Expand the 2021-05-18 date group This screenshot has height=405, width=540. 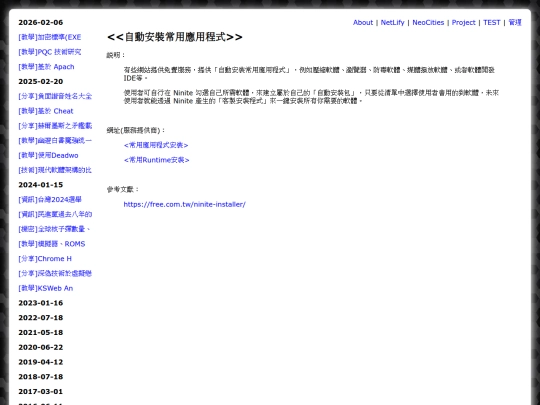tap(41, 333)
